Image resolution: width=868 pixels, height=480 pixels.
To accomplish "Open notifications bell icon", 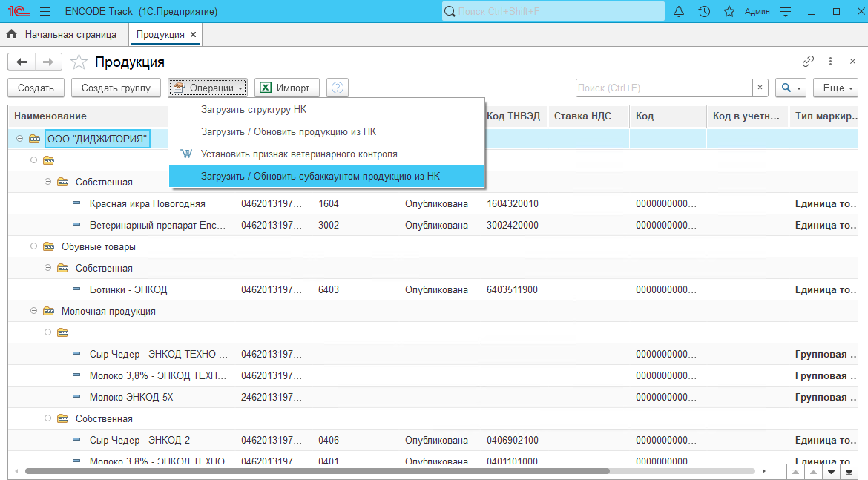I will tap(679, 11).
